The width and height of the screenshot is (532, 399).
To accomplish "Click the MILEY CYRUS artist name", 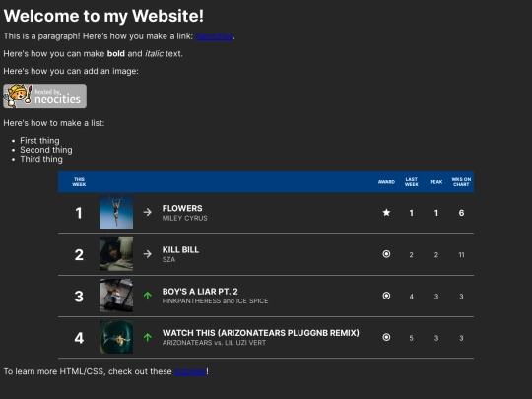I will (x=184, y=218).
